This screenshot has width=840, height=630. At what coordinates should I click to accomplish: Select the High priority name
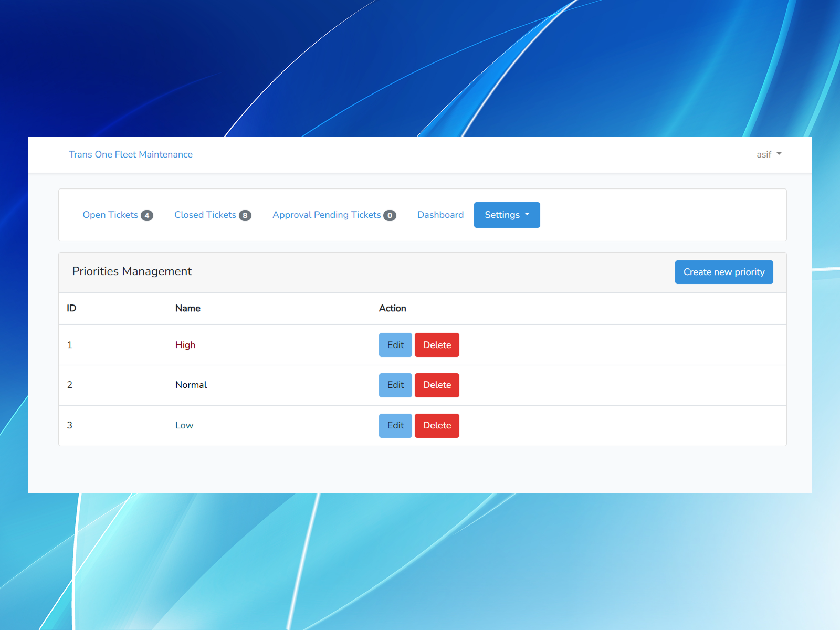click(x=185, y=345)
